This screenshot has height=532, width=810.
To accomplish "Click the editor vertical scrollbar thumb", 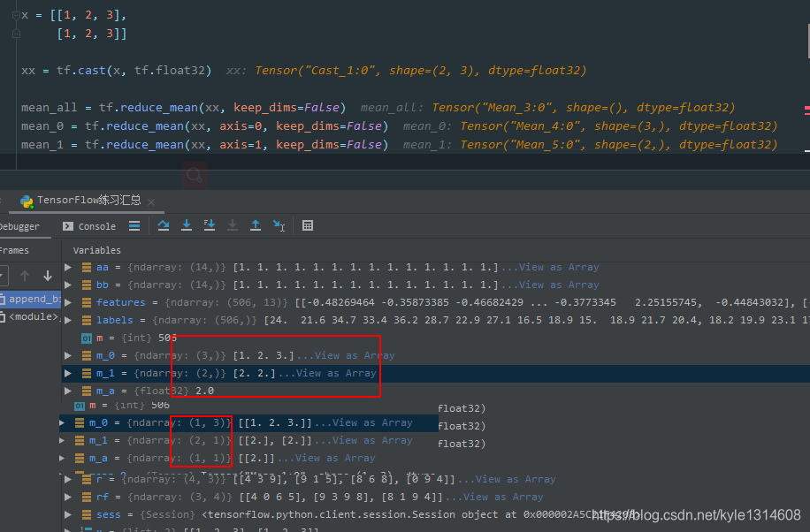I will point(808,41).
